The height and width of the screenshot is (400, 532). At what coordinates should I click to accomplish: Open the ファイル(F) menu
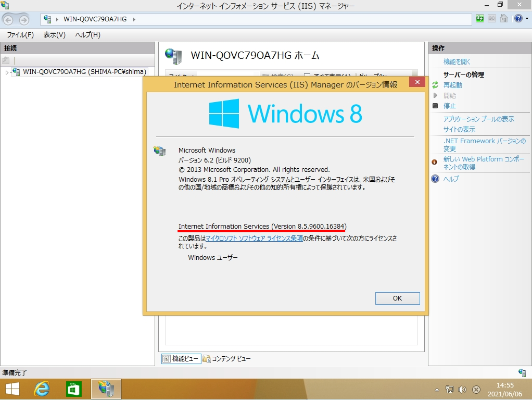[x=20, y=34]
